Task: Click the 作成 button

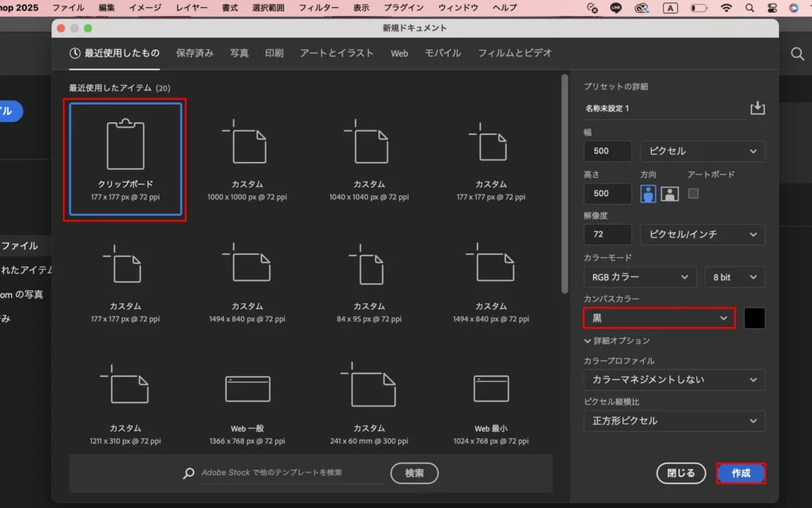Action: point(741,473)
